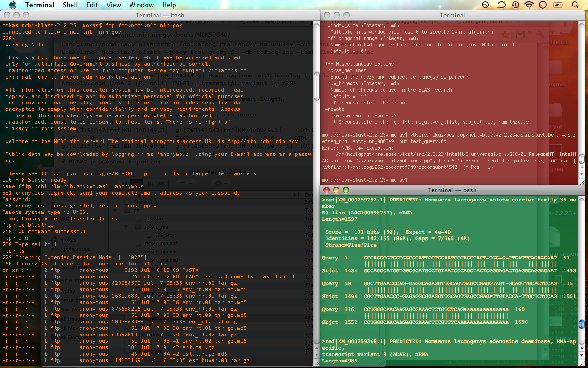
Task: Click the Time Machine icon showing a warning
Action: coord(515,5)
